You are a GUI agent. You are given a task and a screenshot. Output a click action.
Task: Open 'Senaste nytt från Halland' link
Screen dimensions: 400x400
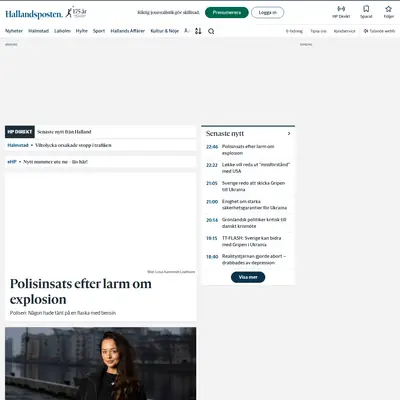pos(64,132)
